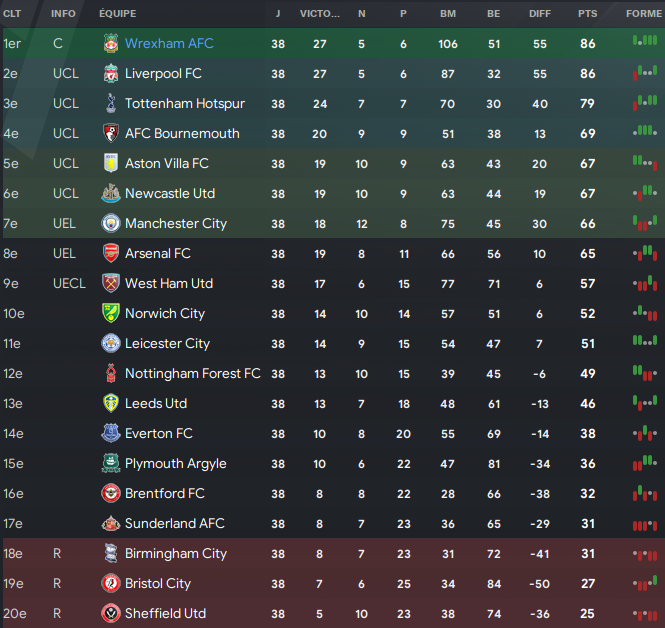Click Sunderland AFC form indicator bars
665x628 pixels.
[645, 526]
